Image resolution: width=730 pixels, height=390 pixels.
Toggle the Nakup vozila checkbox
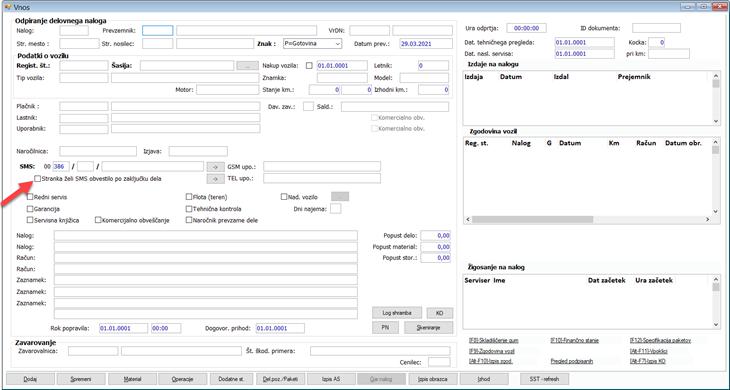tap(309, 66)
